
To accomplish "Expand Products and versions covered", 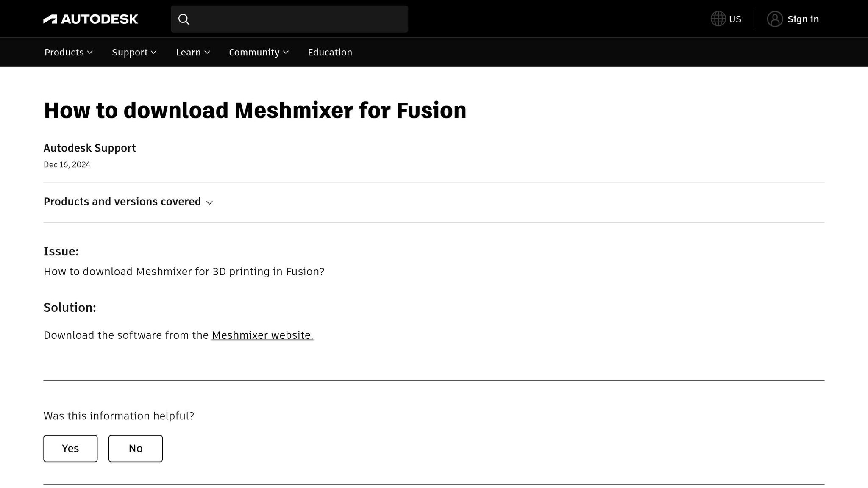I will (x=122, y=202).
